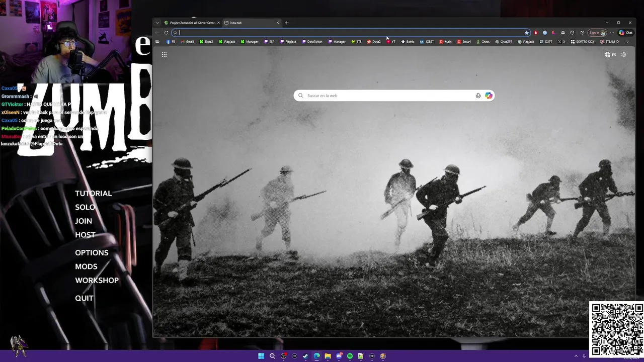Open the ChatGPT bookmark

[503, 42]
